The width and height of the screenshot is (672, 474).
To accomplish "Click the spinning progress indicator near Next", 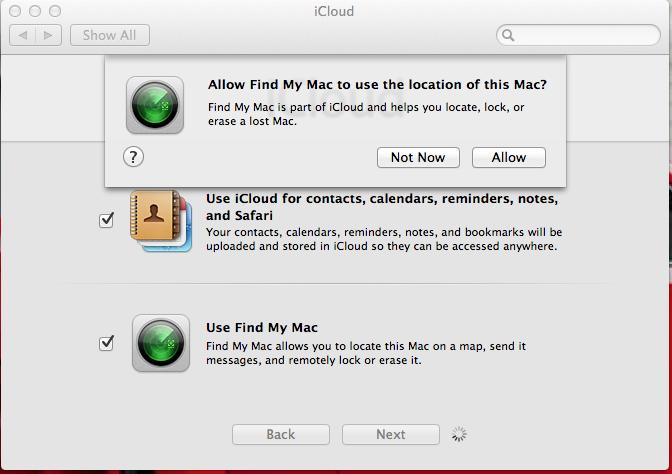I will point(459,434).
